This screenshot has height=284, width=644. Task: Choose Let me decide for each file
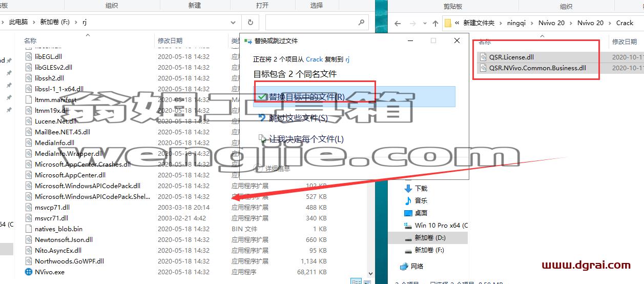pyautogui.click(x=301, y=139)
